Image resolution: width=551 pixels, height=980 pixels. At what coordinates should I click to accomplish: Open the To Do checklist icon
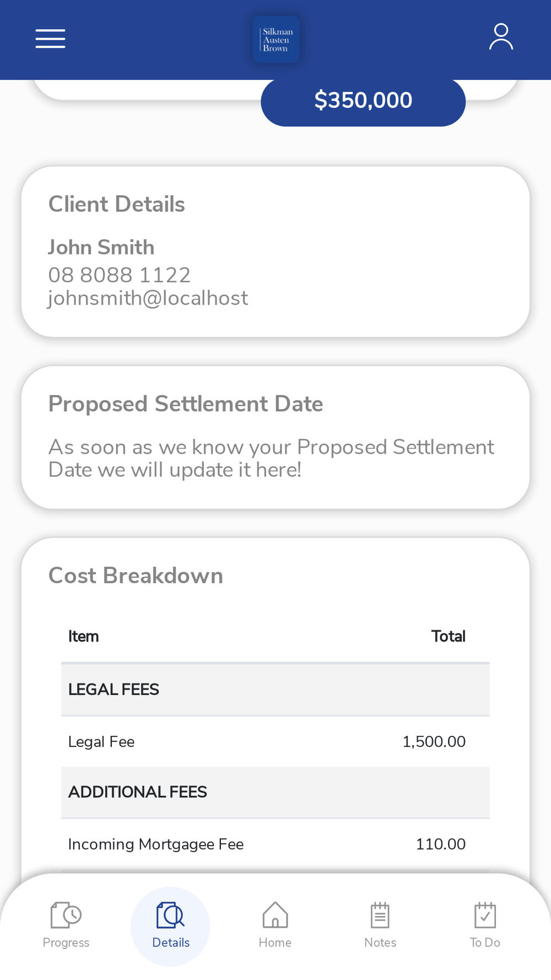pyautogui.click(x=485, y=915)
